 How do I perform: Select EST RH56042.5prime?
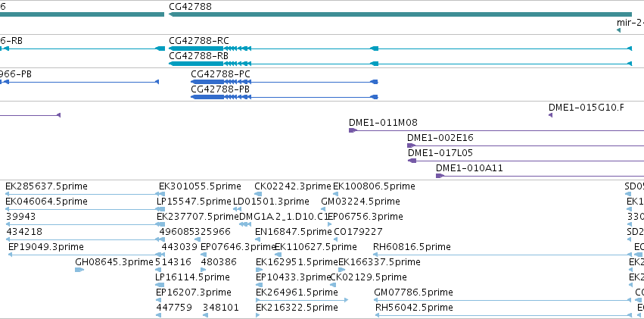pos(415,308)
